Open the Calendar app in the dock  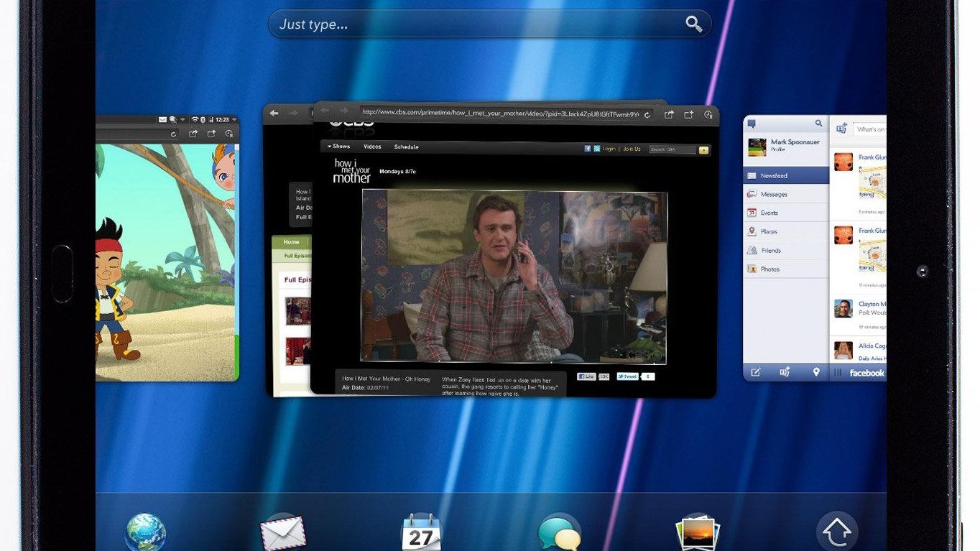[x=421, y=532]
